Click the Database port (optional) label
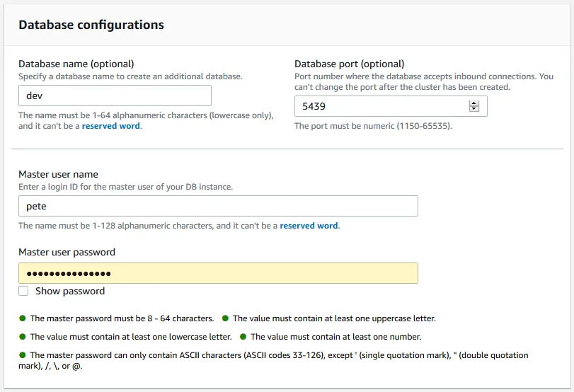Screen dimensions: 574x392 pyautogui.click(x=349, y=64)
